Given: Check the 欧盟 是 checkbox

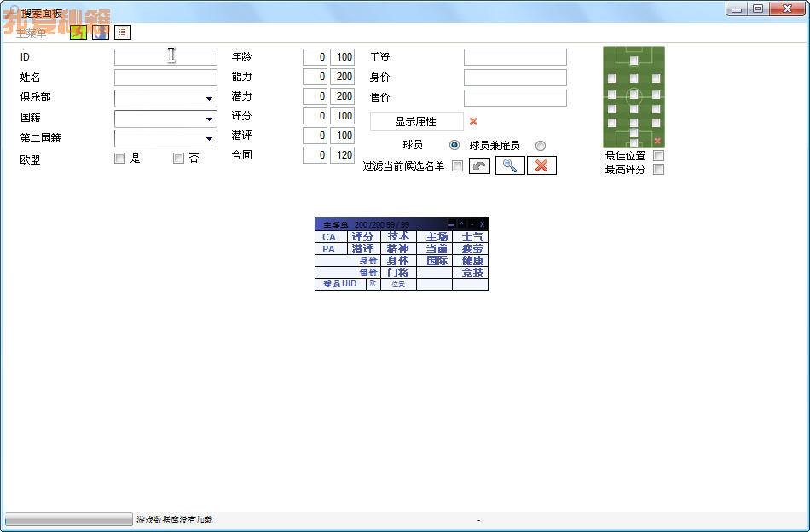Looking at the screenshot, I should coord(119,159).
